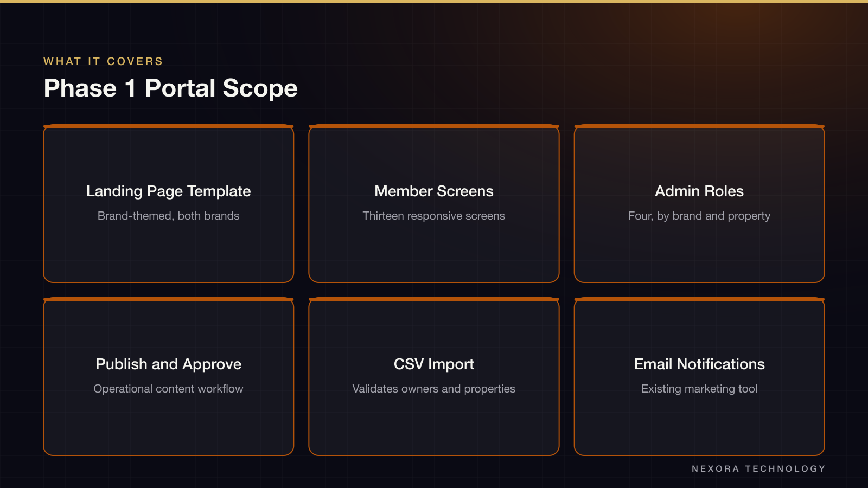
Task: Click the 'NEXORA TECHNOLOGY' footer text
Action: tap(758, 468)
